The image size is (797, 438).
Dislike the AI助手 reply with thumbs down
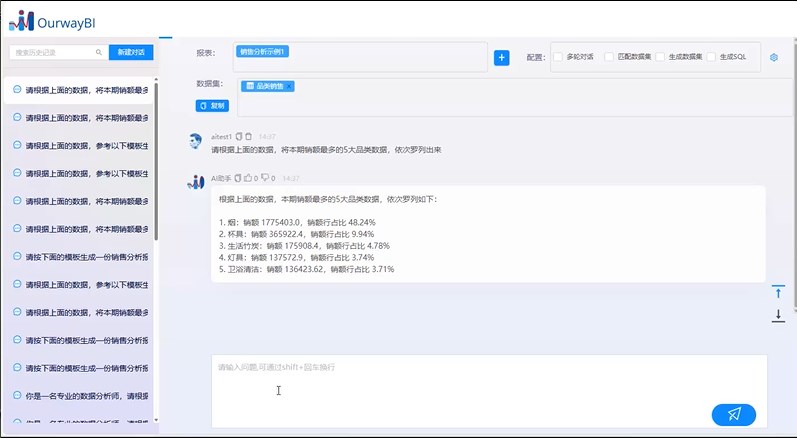coord(264,178)
